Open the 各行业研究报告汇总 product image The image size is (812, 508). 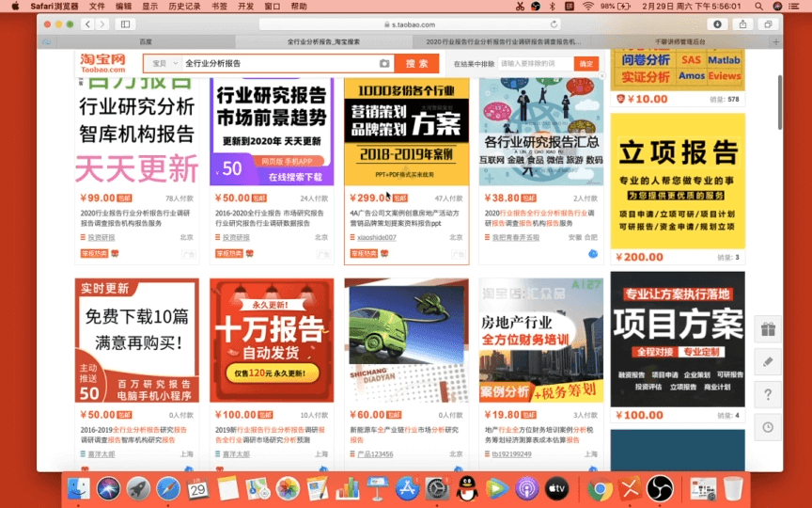tap(541, 132)
